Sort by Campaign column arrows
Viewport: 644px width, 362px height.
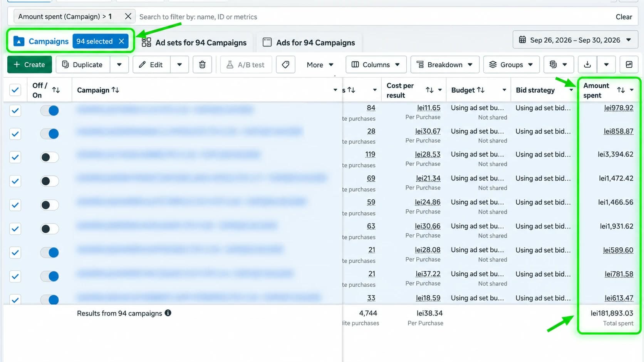click(x=115, y=90)
